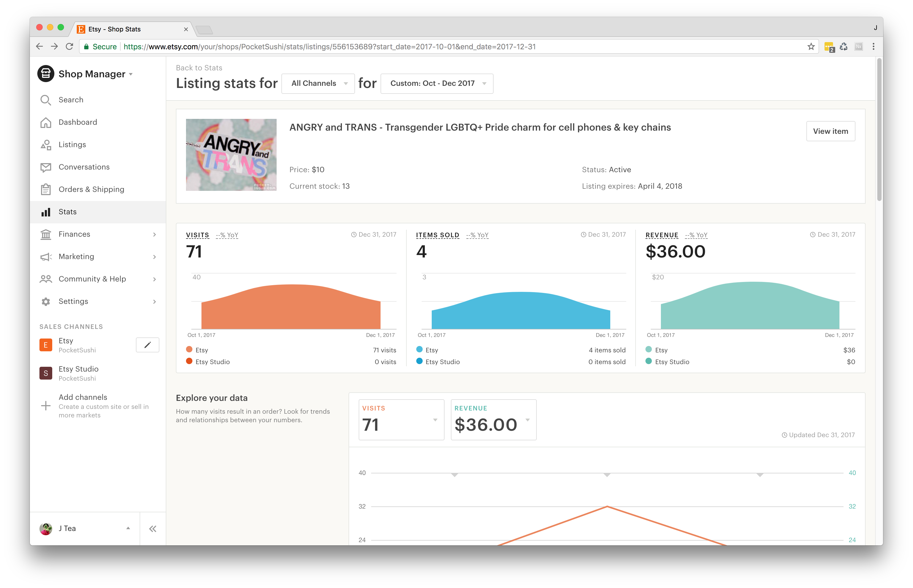
Task: Click the Etsy teal legend dot under Revenue
Action: pos(648,350)
